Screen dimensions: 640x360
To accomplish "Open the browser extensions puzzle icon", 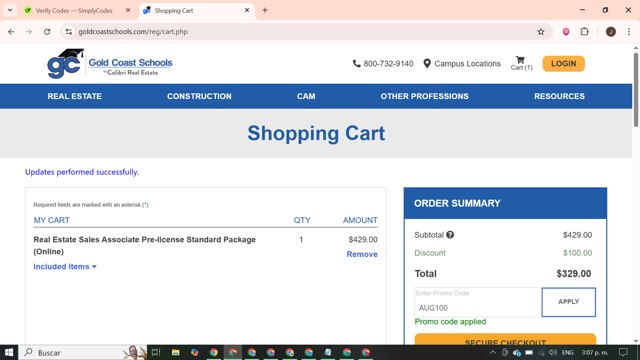I will click(x=584, y=31).
